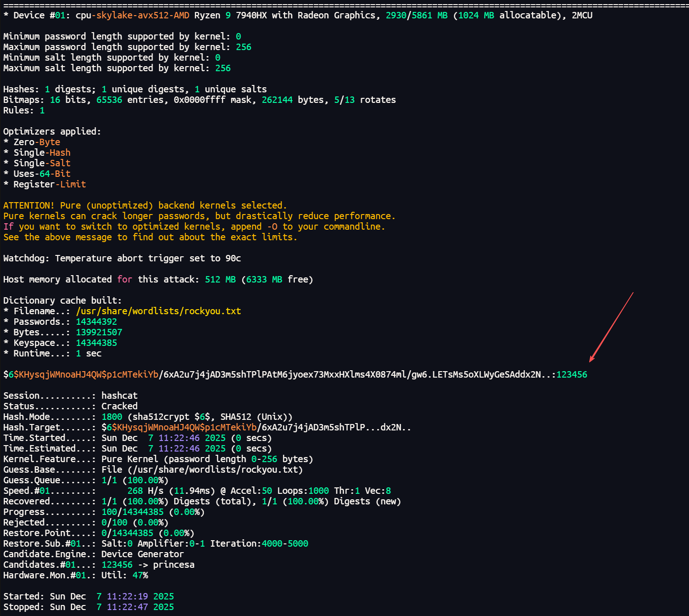The width and height of the screenshot is (689, 616).
Task: Click the Iteration range 4000-5000
Action: click(x=285, y=543)
